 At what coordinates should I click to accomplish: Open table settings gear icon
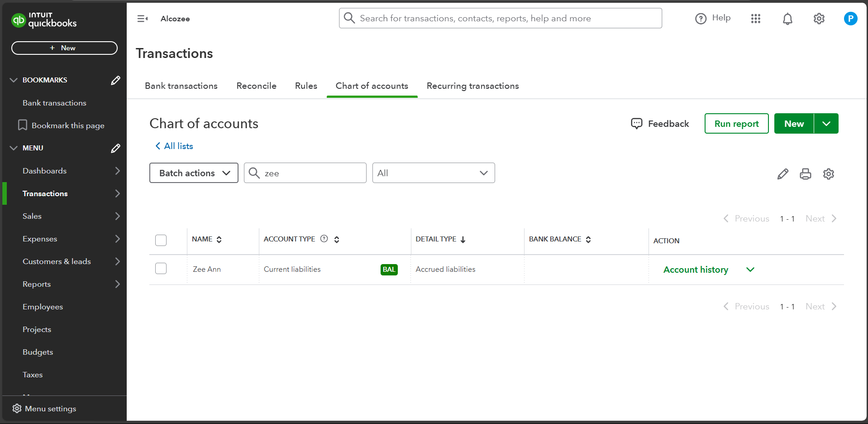point(828,174)
